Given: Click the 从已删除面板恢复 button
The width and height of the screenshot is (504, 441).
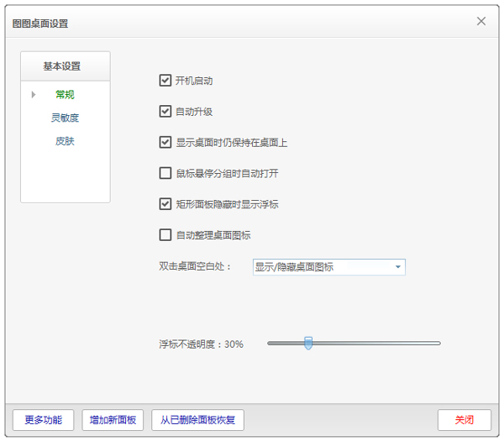Looking at the screenshot, I should 198,420.
